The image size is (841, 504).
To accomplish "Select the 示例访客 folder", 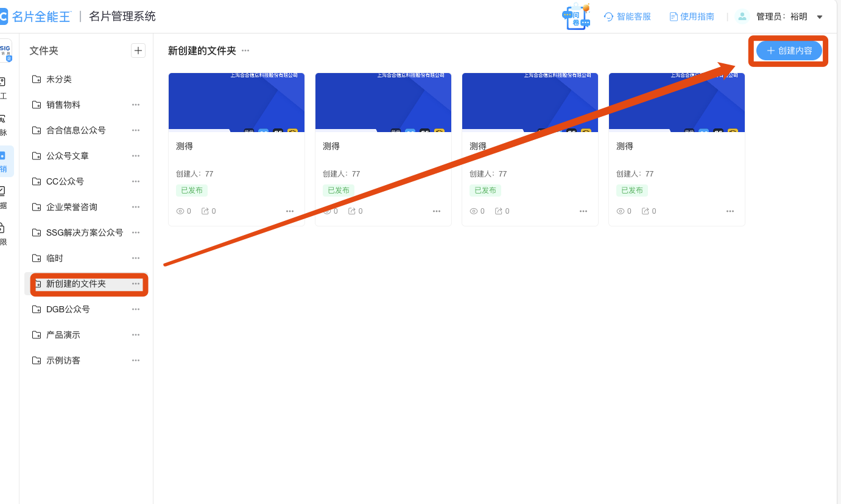I will pyautogui.click(x=86, y=360).
